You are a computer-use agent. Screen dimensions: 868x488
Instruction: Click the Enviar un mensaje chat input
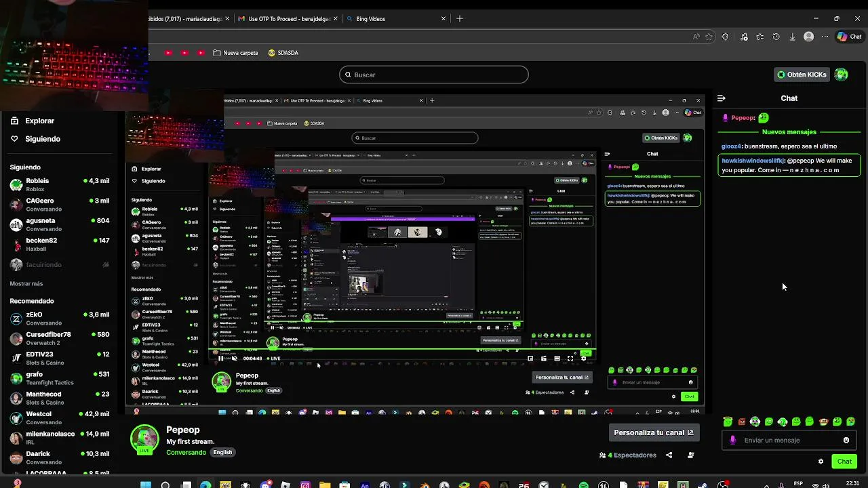[789, 440]
